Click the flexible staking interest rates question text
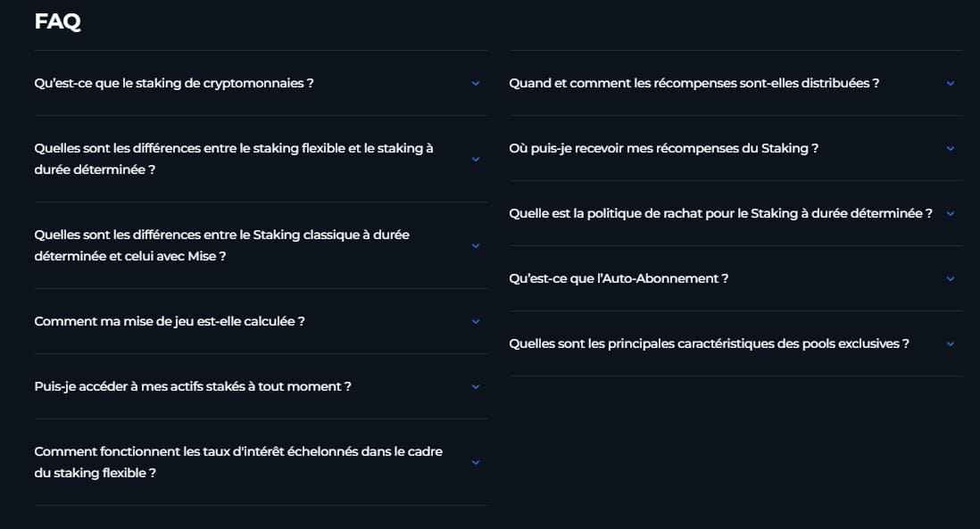 237,462
